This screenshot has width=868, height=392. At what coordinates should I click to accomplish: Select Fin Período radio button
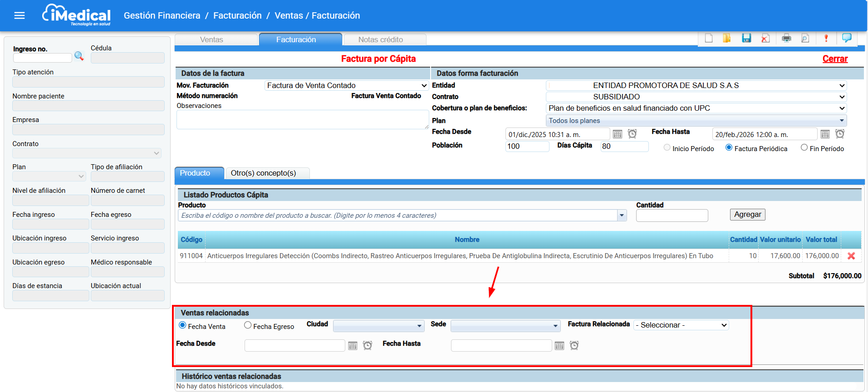pos(804,148)
